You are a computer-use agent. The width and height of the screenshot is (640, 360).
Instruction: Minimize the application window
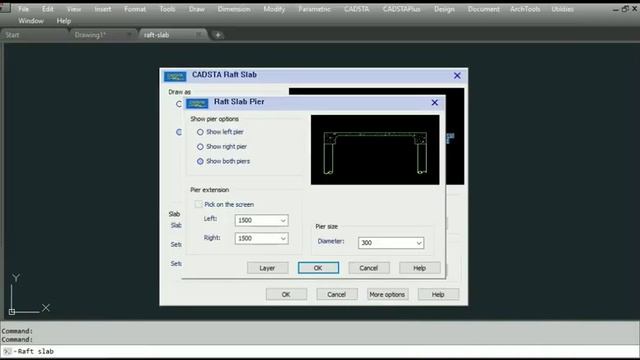616,9
